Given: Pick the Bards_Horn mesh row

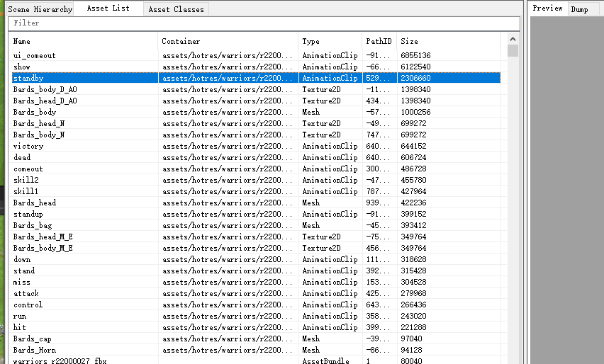Looking at the screenshot, I should [x=35, y=350].
